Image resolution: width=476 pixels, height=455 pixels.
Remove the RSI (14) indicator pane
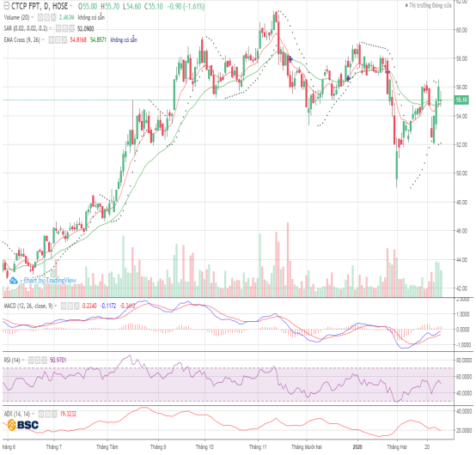coord(44,360)
